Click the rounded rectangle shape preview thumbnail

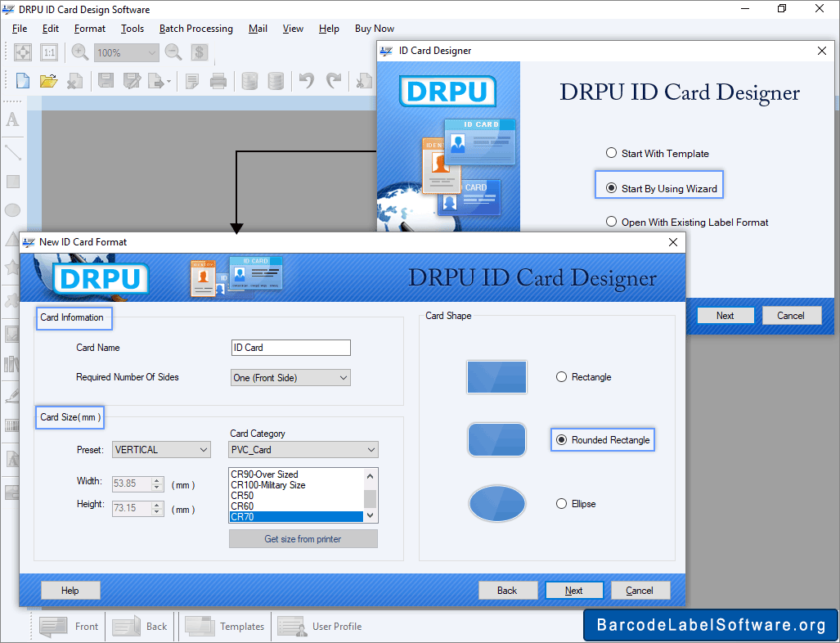point(496,439)
